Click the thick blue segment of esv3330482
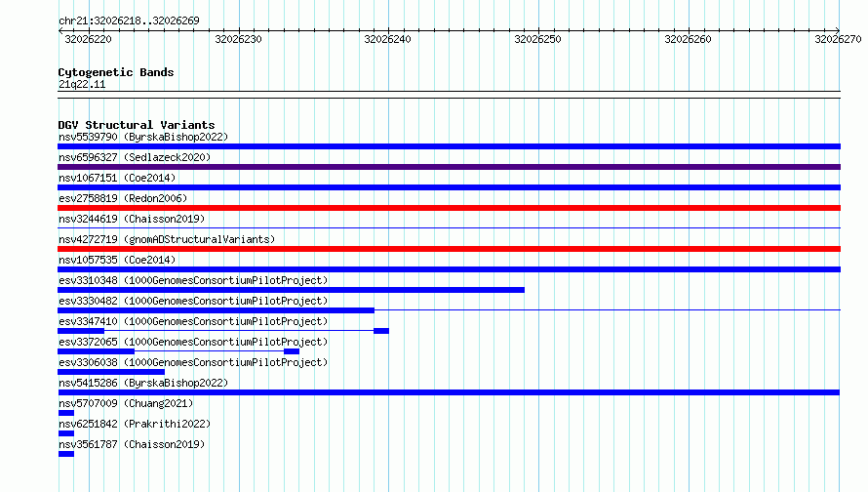The height and width of the screenshot is (492, 868). (x=216, y=310)
